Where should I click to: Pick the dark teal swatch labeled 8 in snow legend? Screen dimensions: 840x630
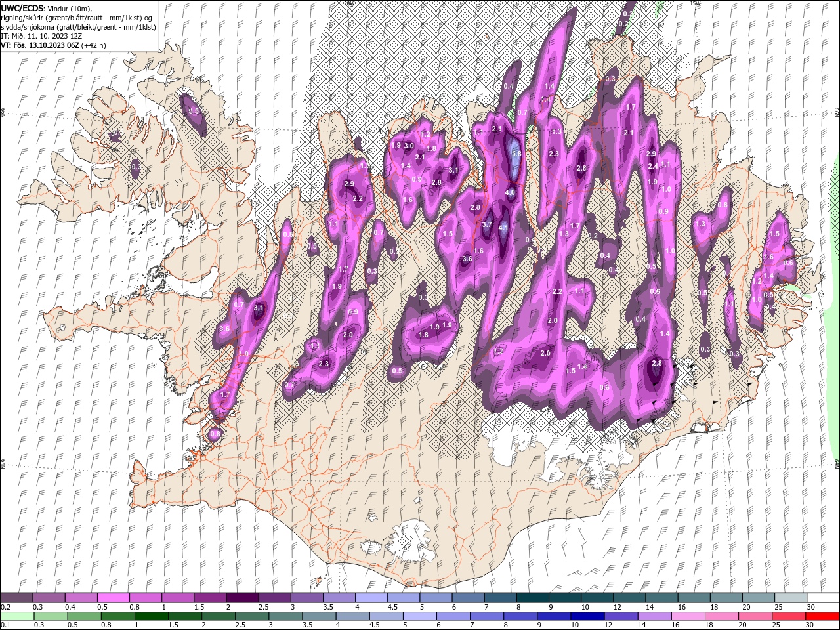(532, 598)
